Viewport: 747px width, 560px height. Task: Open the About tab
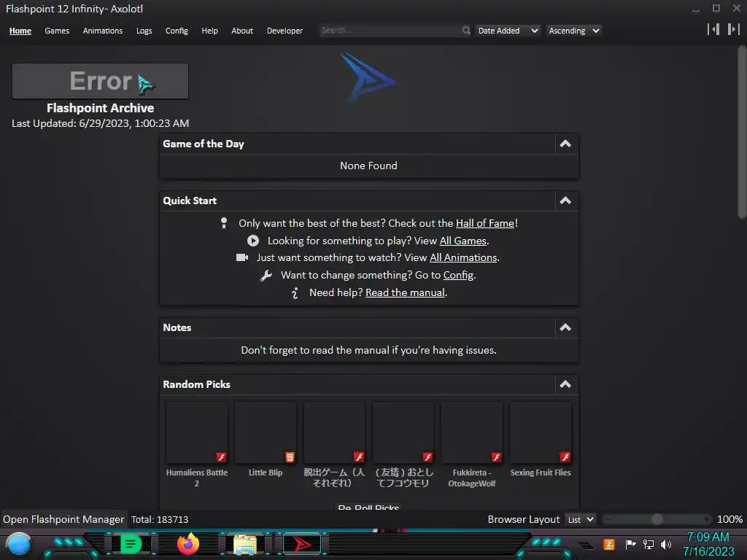click(x=242, y=31)
